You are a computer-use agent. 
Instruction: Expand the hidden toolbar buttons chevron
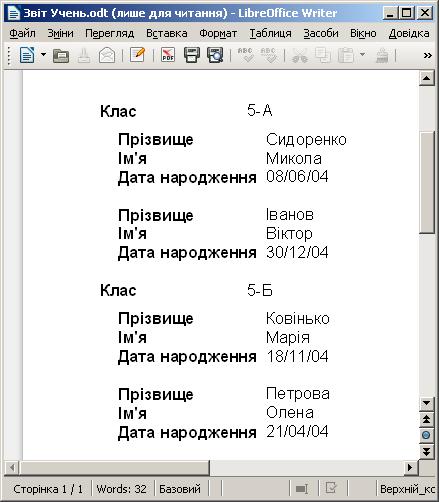[427, 55]
